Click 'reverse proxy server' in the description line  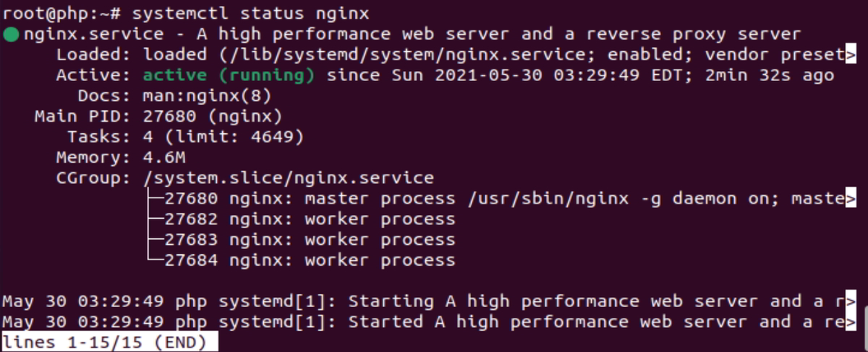(x=694, y=34)
